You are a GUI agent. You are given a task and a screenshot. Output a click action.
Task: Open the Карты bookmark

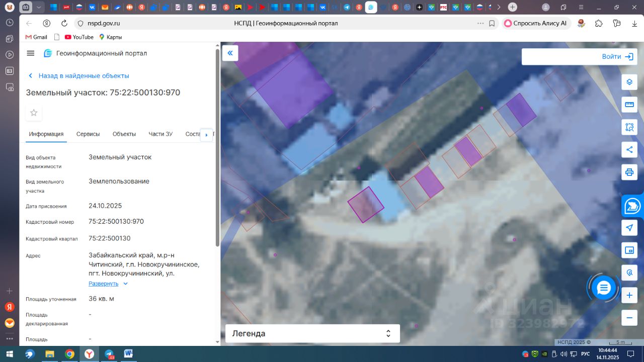point(110,37)
